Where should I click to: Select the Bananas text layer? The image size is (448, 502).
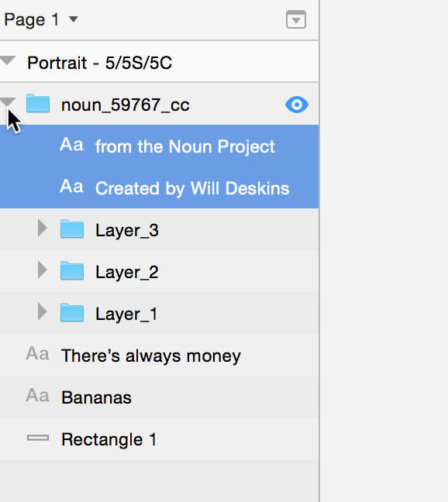[159, 397]
